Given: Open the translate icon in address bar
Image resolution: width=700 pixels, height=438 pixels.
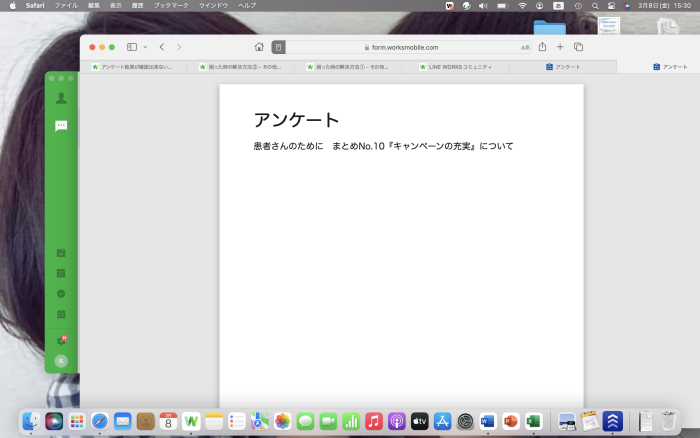Looking at the screenshot, I should tap(525, 47).
